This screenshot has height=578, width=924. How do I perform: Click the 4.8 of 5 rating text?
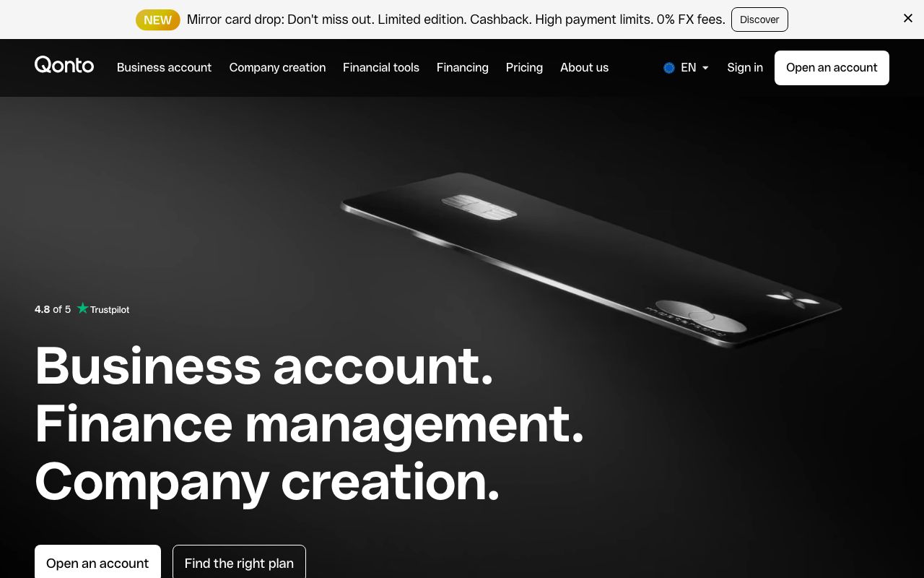(53, 309)
